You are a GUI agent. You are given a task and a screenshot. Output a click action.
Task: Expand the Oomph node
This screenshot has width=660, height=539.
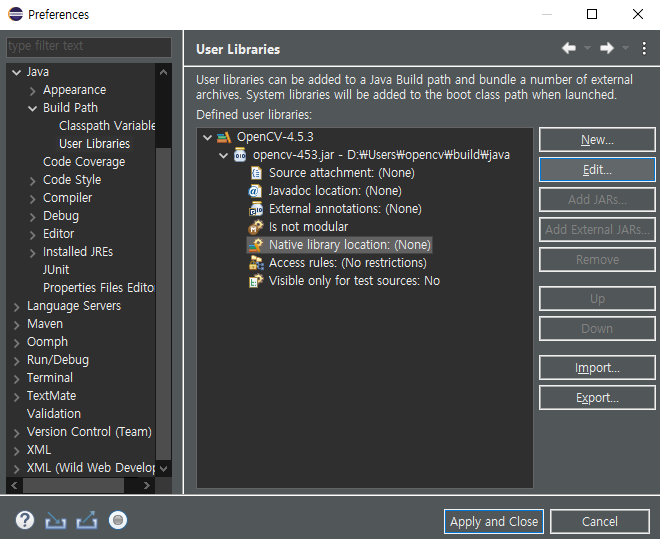click(x=16, y=343)
